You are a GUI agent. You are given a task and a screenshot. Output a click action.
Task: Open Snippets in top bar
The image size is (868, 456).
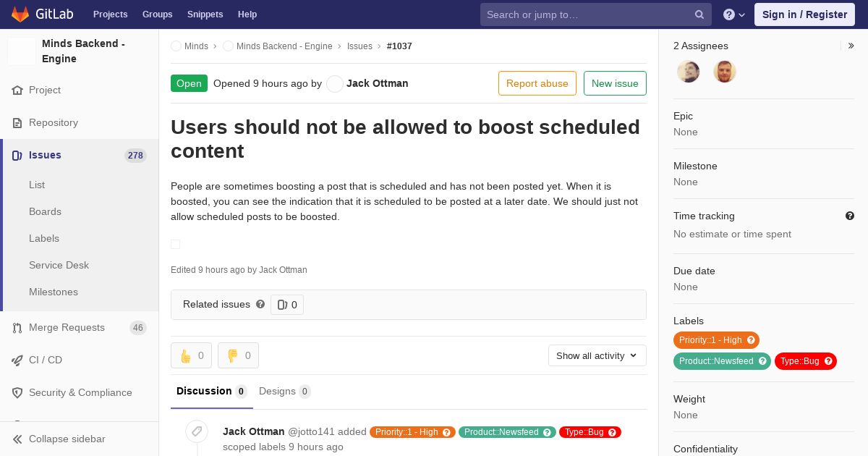click(x=205, y=14)
